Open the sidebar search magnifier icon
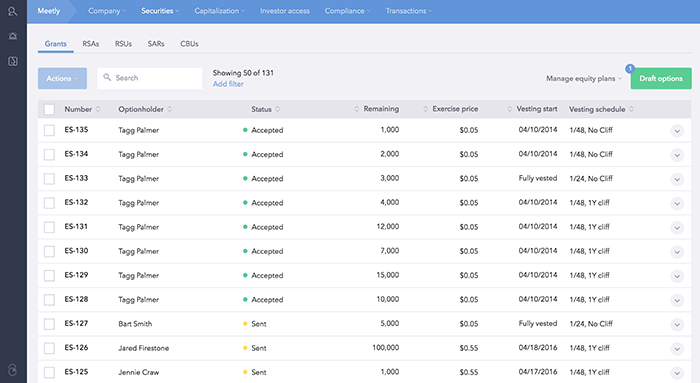700x383 pixels. 12,11
